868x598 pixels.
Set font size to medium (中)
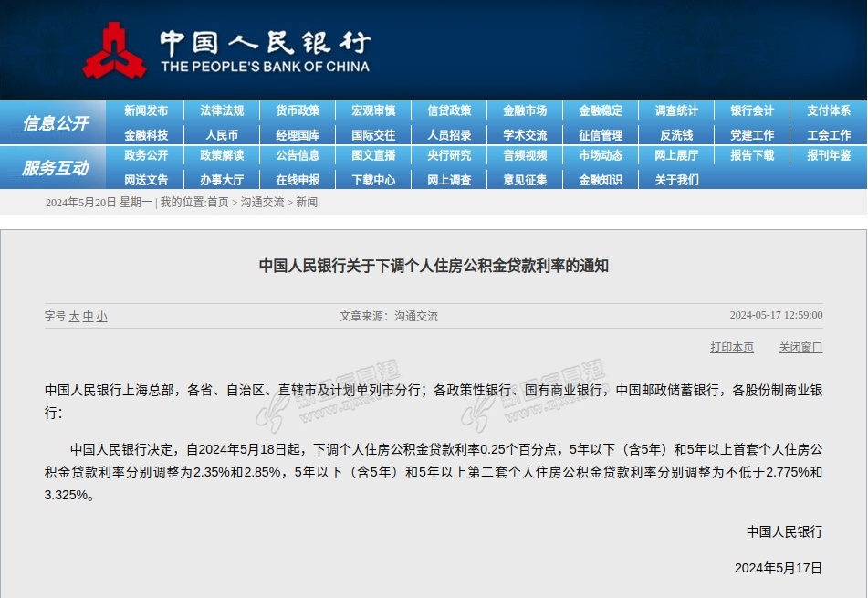[x=88, y=317]
